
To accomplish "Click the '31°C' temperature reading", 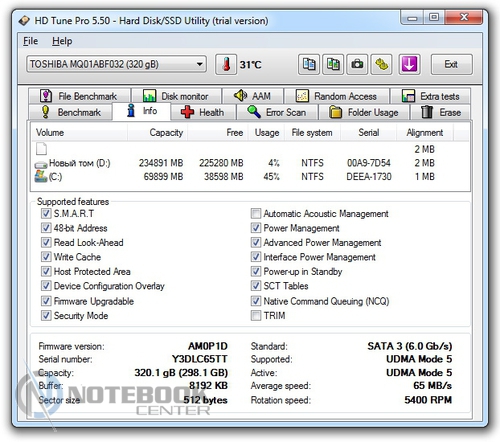I will pos(250,64).
